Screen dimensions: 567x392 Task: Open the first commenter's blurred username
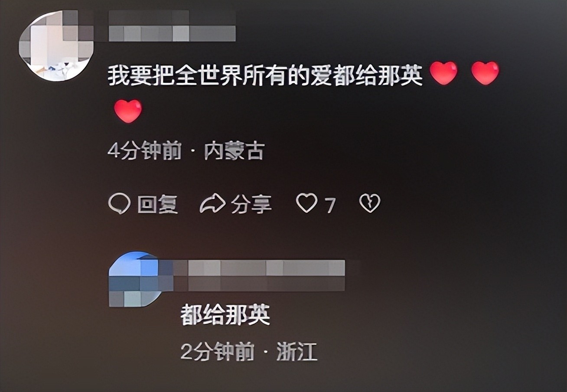coord(172,26)
